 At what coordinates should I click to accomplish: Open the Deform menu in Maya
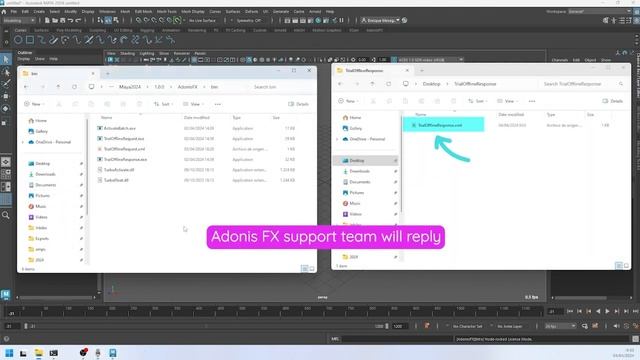[251, 12]
